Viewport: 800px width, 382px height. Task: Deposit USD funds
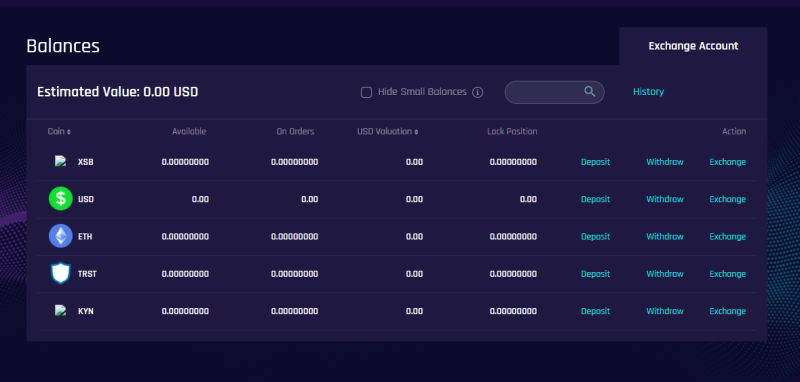[x=595, y=199]
